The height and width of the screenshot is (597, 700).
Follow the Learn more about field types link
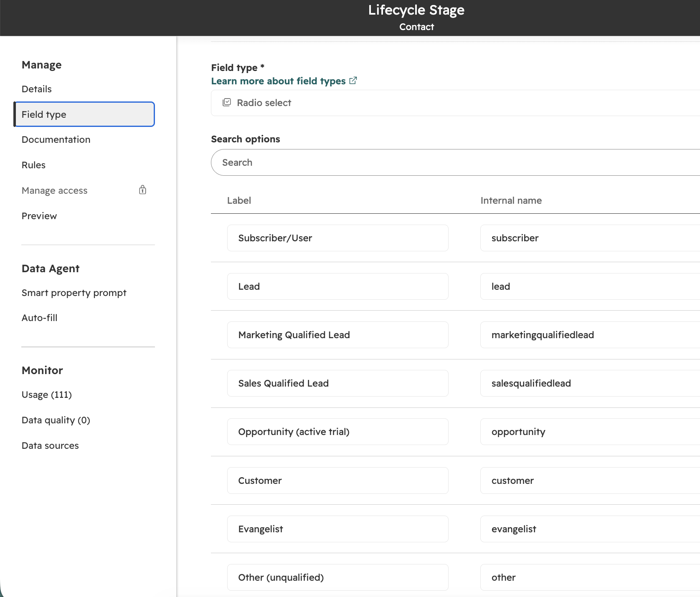pyautogui.click(x=279, y=81)
